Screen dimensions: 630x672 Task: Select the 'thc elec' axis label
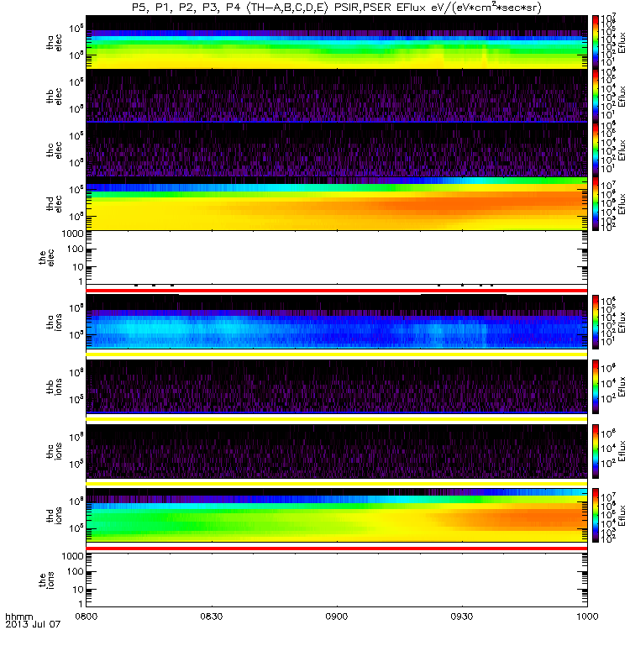tap(55, 150)
